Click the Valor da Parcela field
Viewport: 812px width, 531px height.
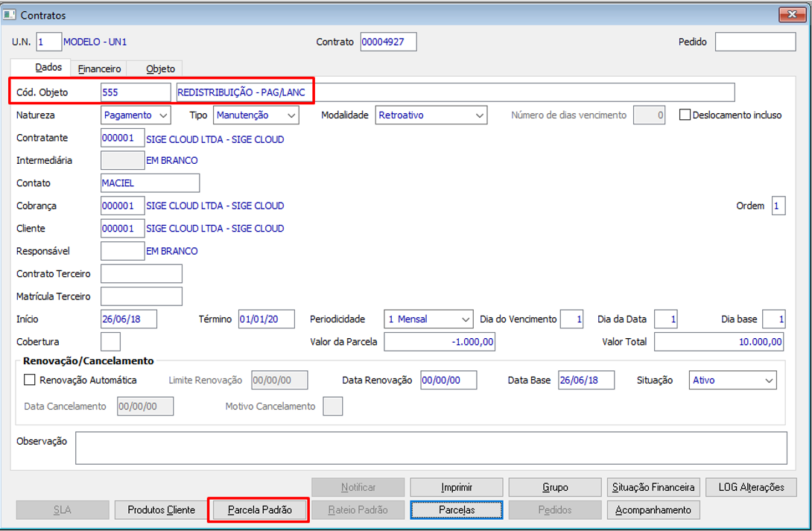tap(439, 342)
